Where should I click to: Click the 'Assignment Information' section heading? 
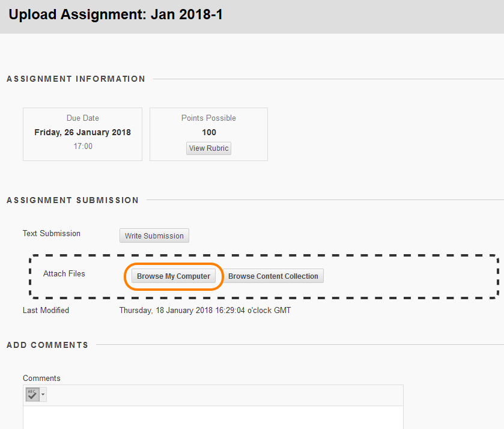coord(76,79)
